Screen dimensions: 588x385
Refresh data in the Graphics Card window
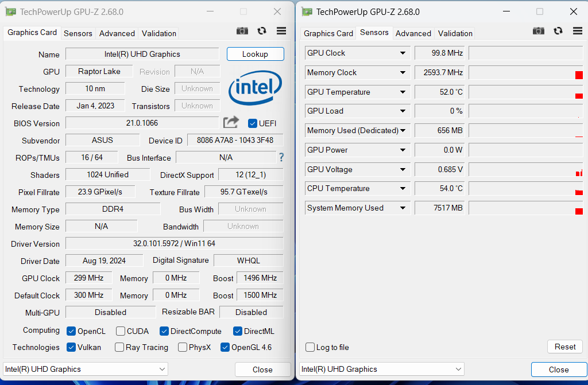point(262,31)
